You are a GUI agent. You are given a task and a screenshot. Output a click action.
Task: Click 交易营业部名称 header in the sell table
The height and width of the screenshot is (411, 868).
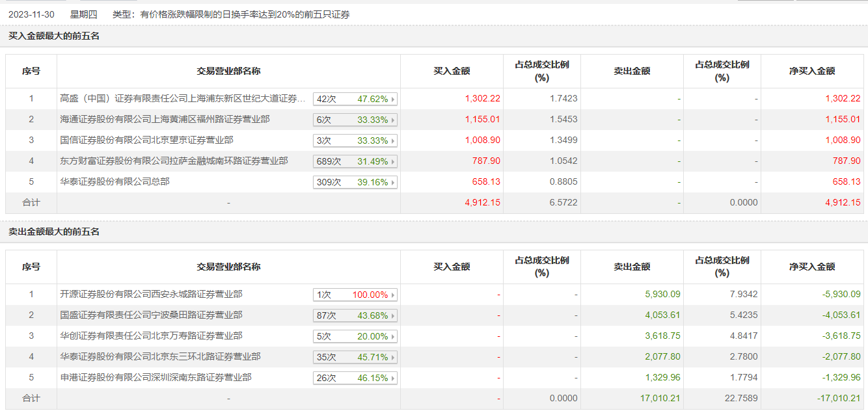click(x=229, y=267)
